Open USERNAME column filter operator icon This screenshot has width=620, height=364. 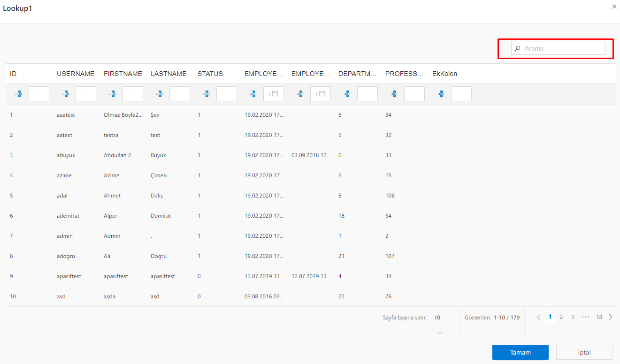tap(66, 94)
